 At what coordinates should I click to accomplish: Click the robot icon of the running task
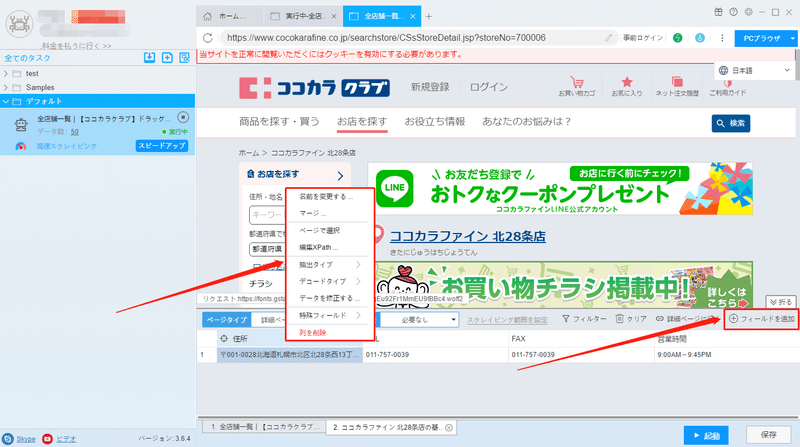(x=21, y=124)
